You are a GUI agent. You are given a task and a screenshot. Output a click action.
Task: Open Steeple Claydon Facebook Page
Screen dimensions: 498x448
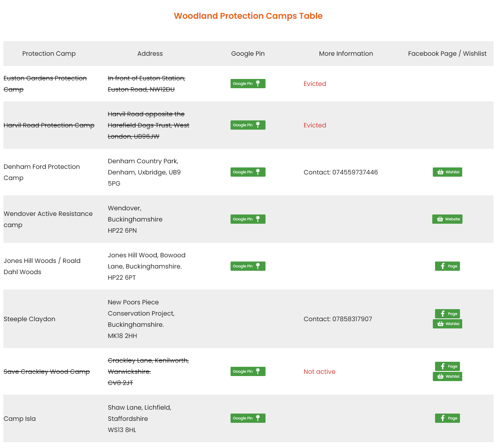click(x=447, y=314)
